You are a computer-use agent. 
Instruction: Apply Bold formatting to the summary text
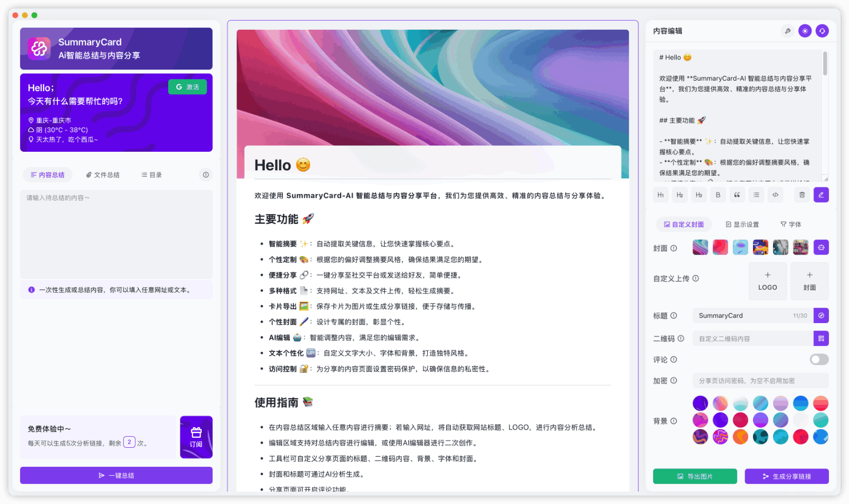pyautogui.click(x=717, y=195)
